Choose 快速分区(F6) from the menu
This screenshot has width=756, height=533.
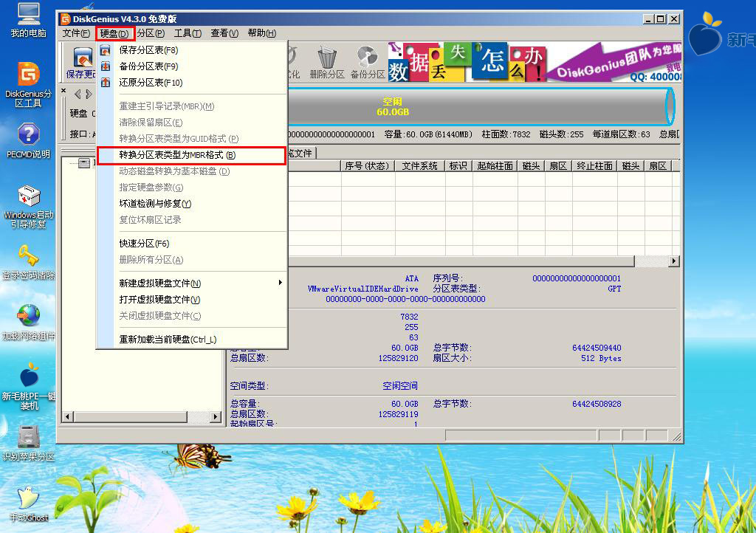192,244
